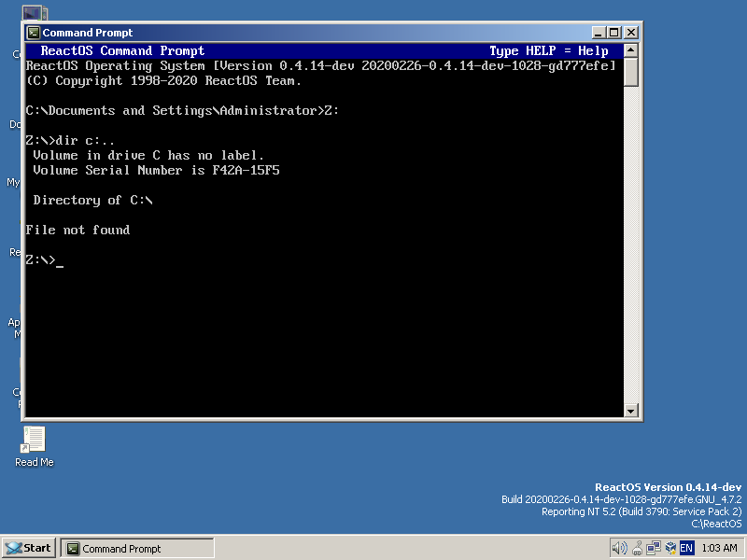Click the scrollbar down arrow in Command Prompt
Screen dimensions: 747x560
(x=631, y=411)
